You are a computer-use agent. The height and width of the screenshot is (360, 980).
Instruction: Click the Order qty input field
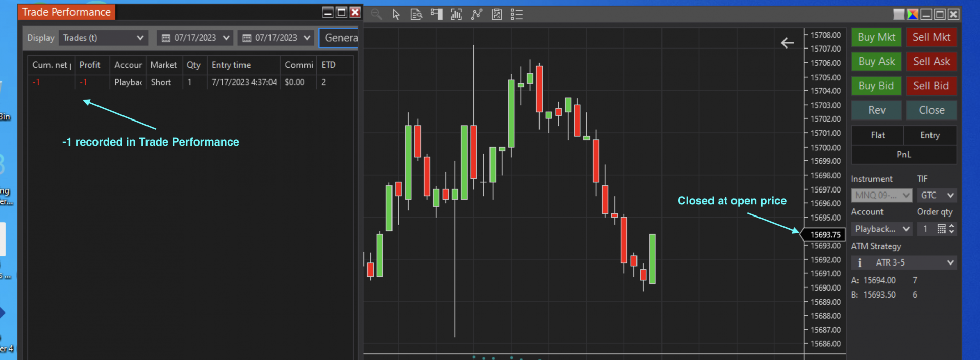pos(926,229)
